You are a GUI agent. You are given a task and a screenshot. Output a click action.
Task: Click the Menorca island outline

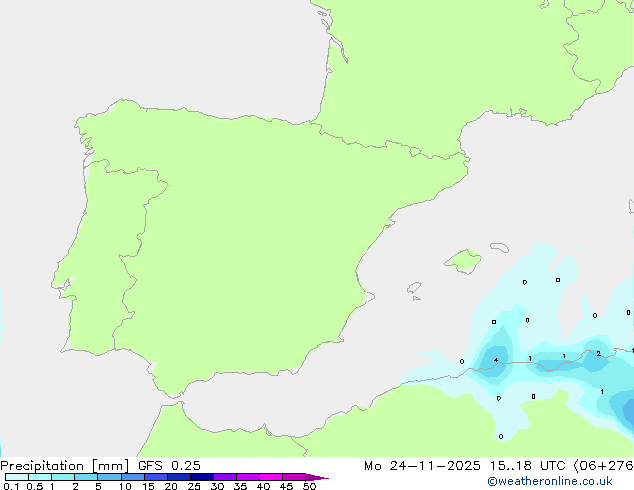(499, 247)
